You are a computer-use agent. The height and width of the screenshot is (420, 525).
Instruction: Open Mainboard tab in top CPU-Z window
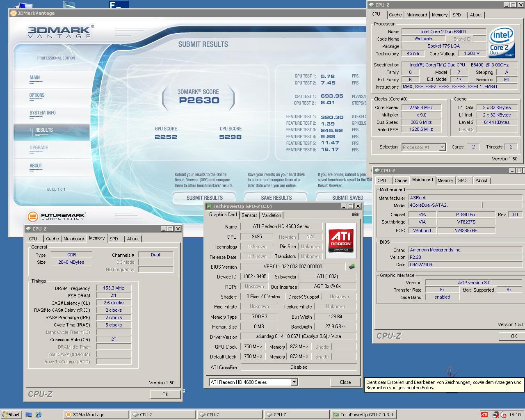417,15
